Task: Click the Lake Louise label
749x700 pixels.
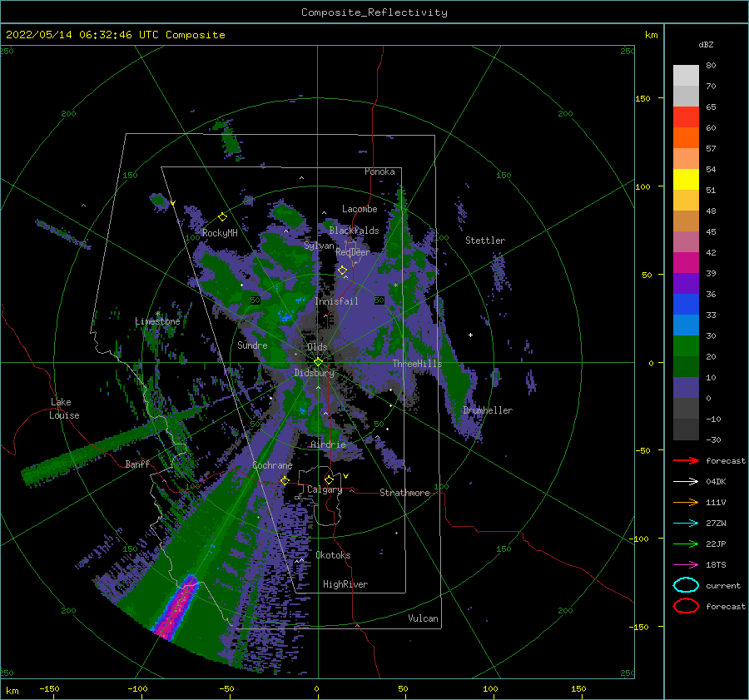Action: 64,409
